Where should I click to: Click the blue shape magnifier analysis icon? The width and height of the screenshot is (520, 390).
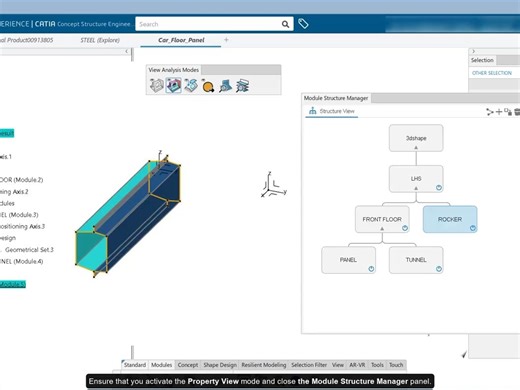[225, 86]
